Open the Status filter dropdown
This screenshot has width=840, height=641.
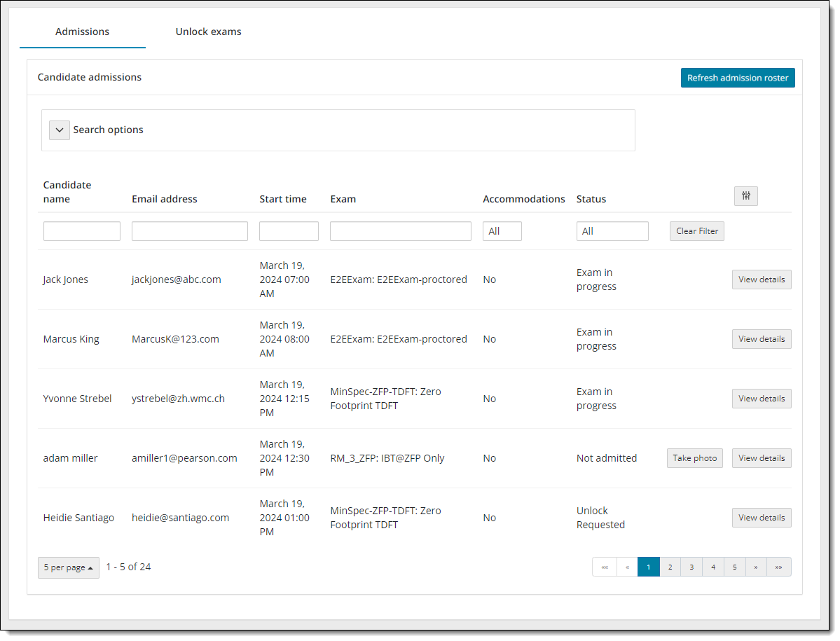tap(612, 231)
